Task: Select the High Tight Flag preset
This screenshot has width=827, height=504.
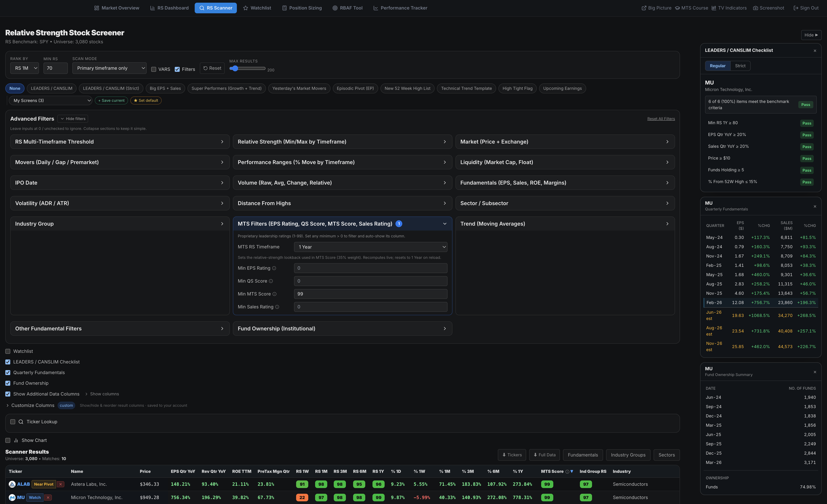Action: (517, 88)
